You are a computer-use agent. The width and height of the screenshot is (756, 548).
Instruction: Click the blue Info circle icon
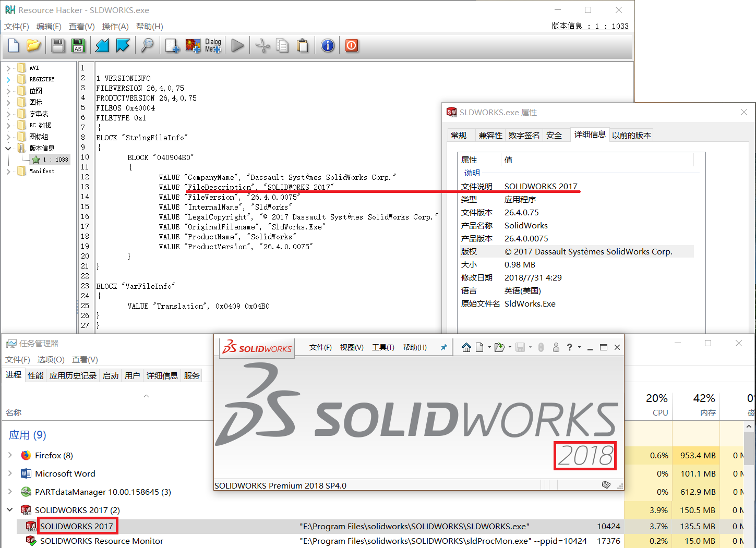click(x=328, y=46)
